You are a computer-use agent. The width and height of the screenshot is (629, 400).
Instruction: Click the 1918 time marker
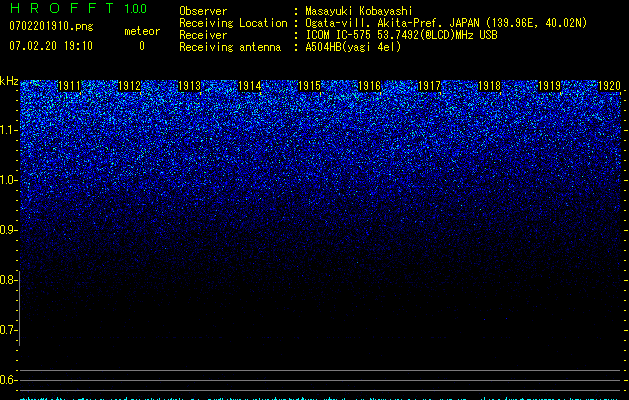coord(489,86)
